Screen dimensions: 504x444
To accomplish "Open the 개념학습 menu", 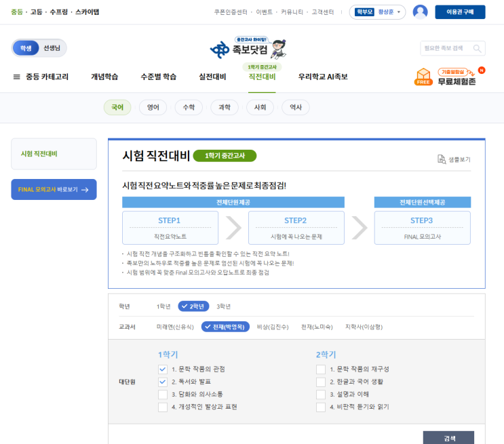I will click(104, 77).
